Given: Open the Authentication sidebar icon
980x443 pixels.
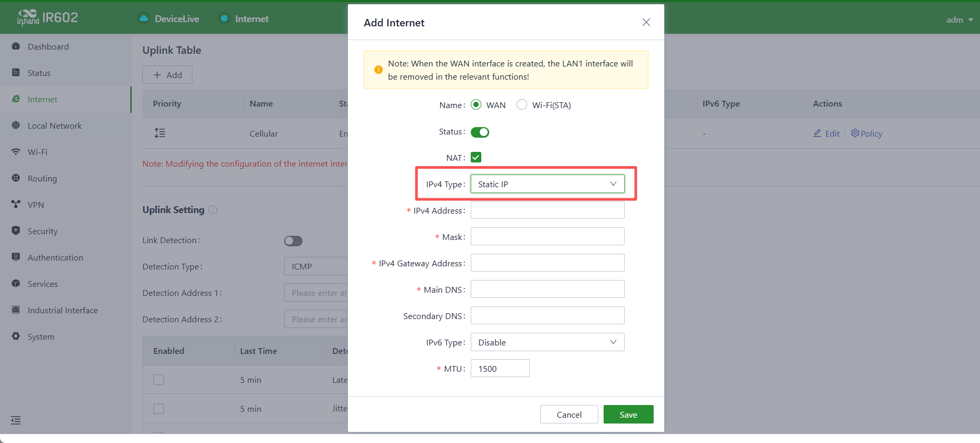Looking at the screenshot, I should (x=16, y=257).
